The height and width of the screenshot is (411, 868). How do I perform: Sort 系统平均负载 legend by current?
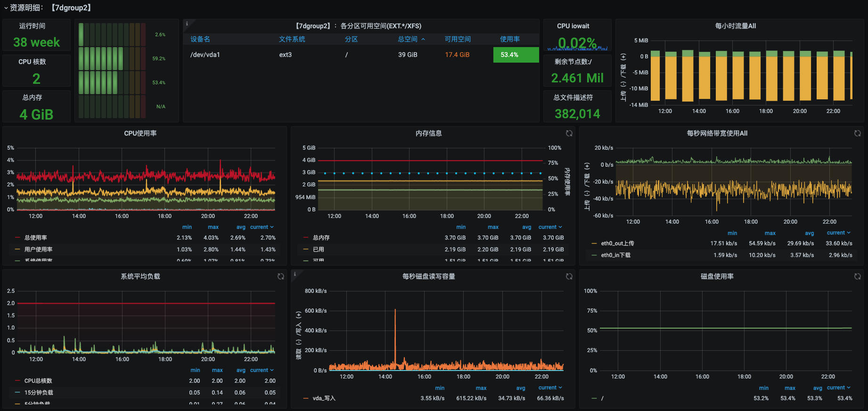262,370
